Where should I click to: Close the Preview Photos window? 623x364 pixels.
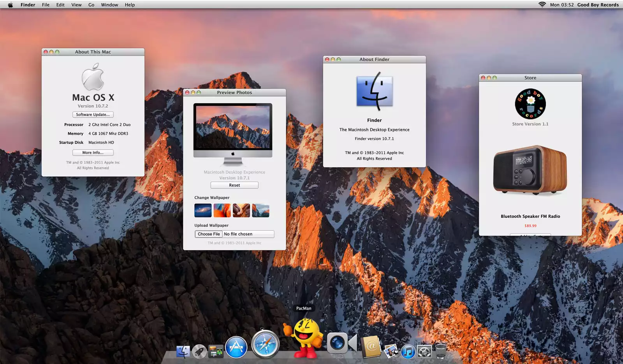point(187,93)
